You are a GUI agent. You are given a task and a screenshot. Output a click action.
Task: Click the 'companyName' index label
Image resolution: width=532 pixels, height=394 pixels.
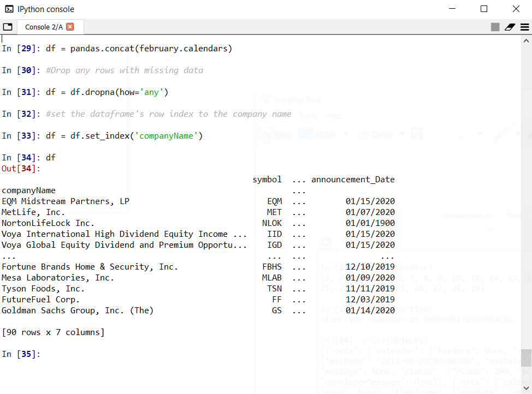click(x=28, y=190)
